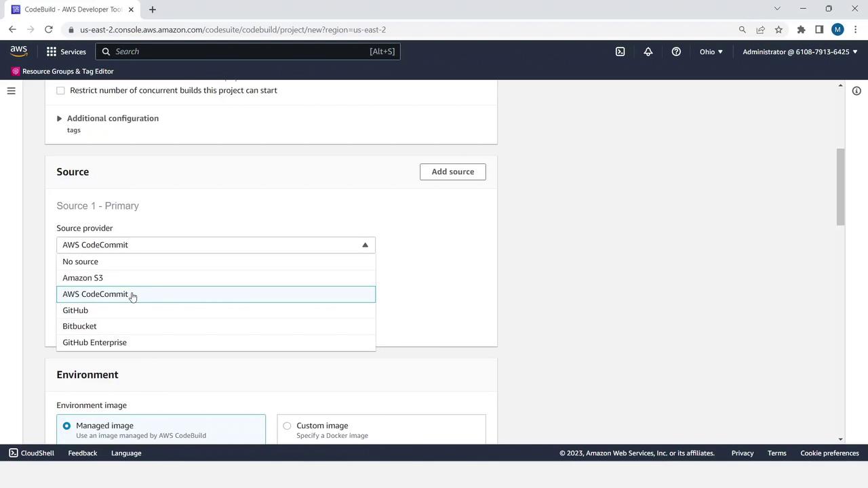868x488 pixels.
Task: Open the Language selector in footer
Action: [x=126, y=453]
